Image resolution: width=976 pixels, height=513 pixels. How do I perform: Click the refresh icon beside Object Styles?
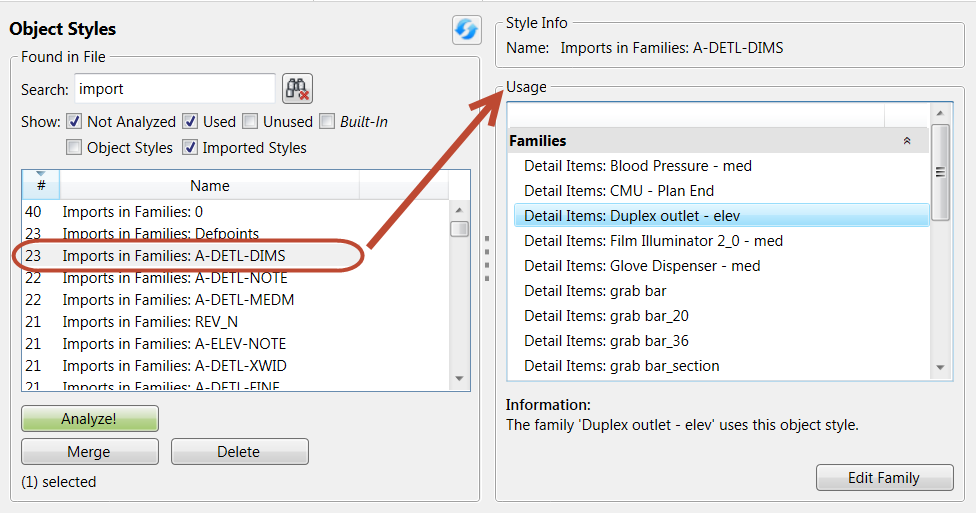pyautogui.click(x=467, y=29)
